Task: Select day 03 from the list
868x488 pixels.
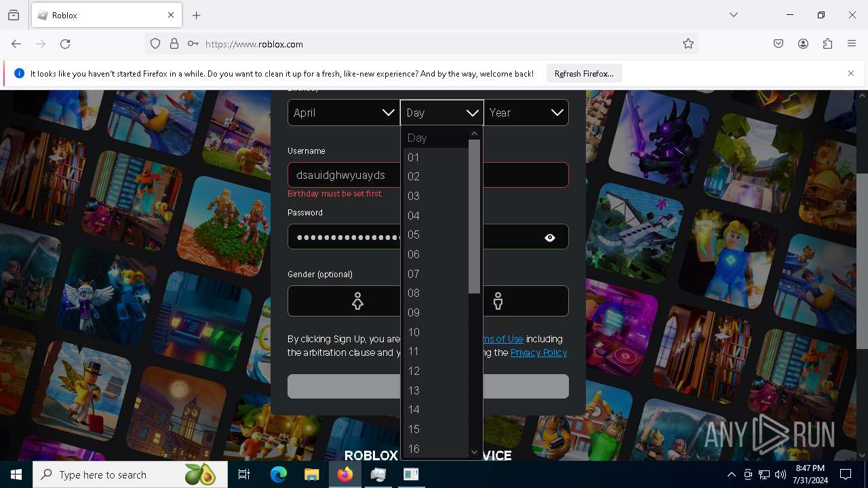Action: tap(436, 196)
